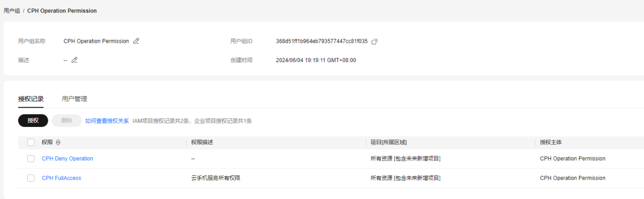Open the 如何查看授权关系 link

click(x=107, y=121)
